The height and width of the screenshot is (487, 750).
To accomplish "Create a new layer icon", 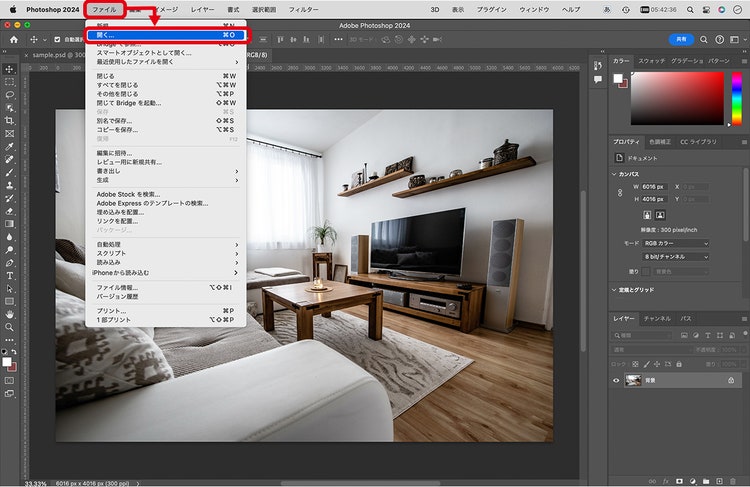I will click(719, 481).
